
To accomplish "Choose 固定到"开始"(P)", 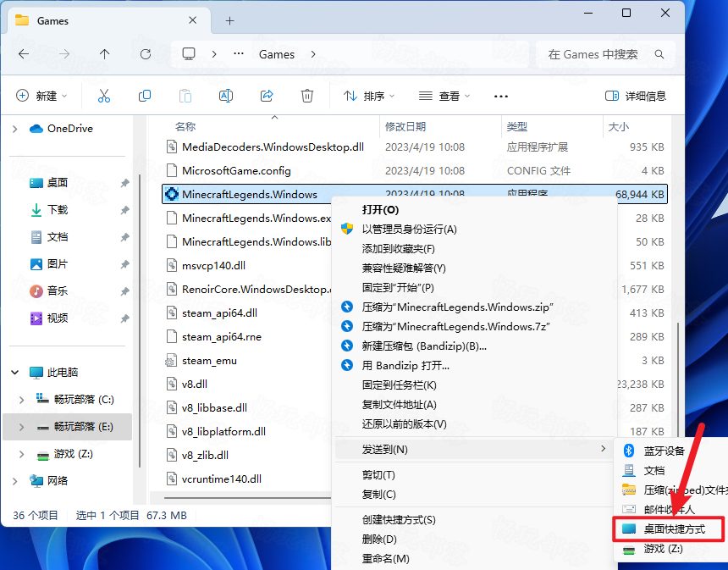I will [476, 288].
